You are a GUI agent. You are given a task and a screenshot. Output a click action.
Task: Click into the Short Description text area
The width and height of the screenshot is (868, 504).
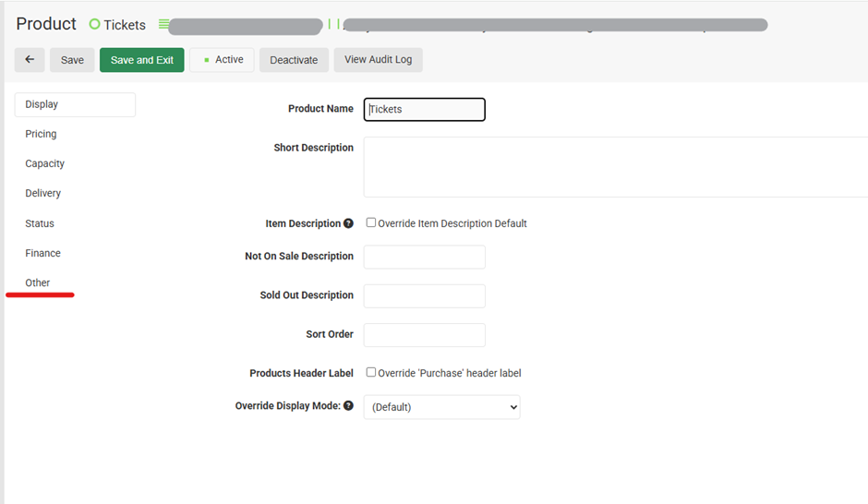click(x=614, y=167)
